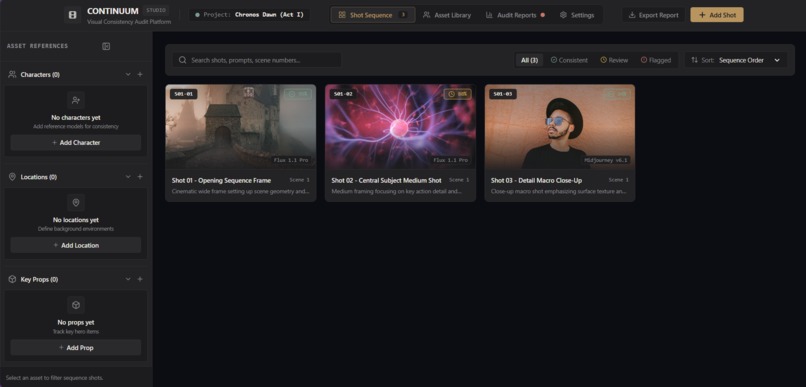Click the Scene 1 label on Shot 02
This screenshot has height=387, width=806.
(x=460, y=180)
